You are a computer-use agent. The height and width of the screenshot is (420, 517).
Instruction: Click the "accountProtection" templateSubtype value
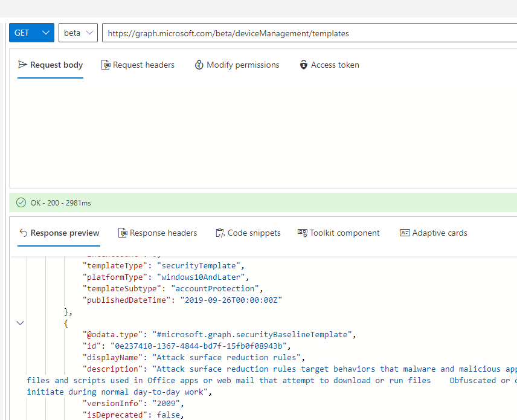tap(214, 289)
